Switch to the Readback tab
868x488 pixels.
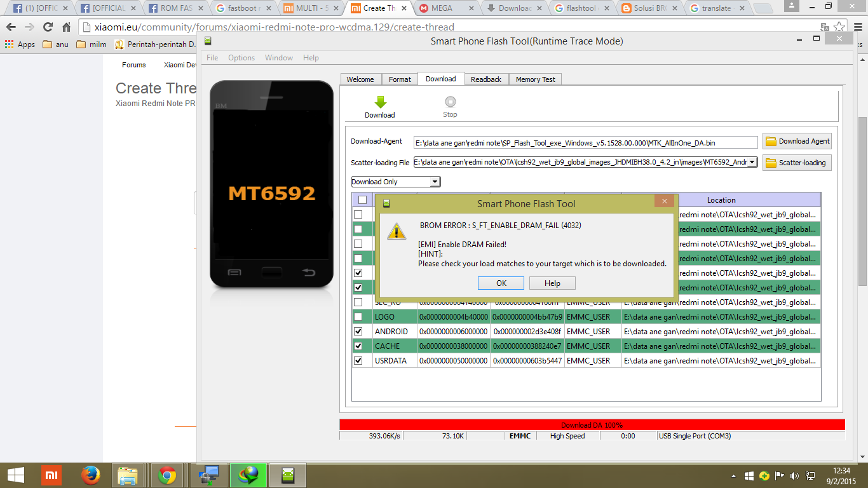pos(486,79)
